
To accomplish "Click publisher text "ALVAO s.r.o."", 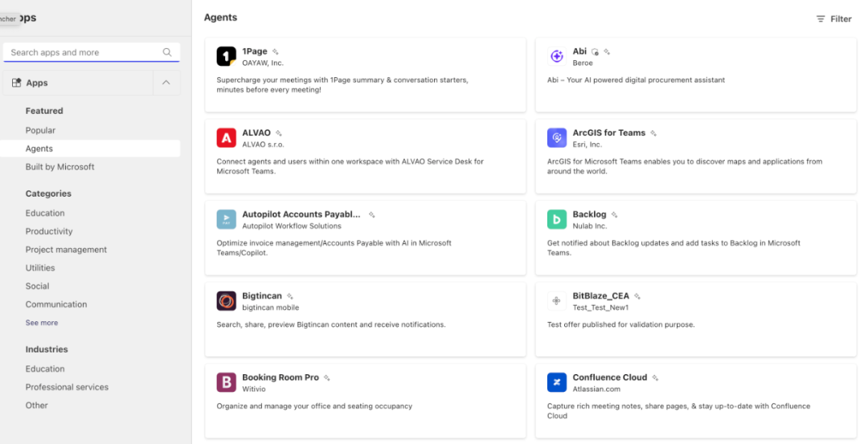I will 263,145.
